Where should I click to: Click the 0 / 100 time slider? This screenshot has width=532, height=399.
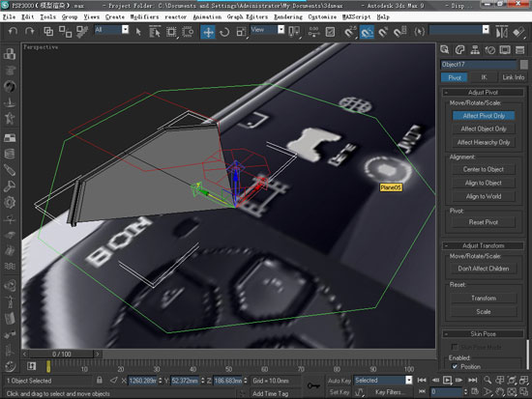coord(61,354)
